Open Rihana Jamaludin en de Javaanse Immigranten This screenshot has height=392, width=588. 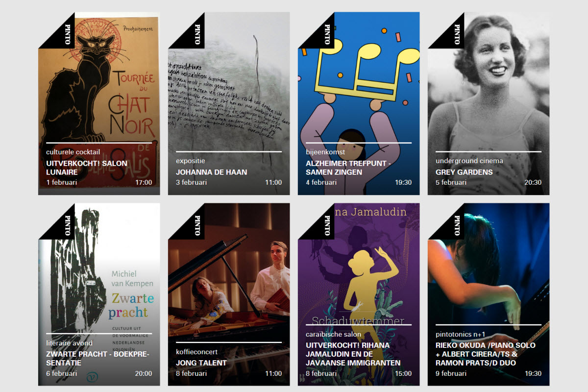tap(353, 354)
